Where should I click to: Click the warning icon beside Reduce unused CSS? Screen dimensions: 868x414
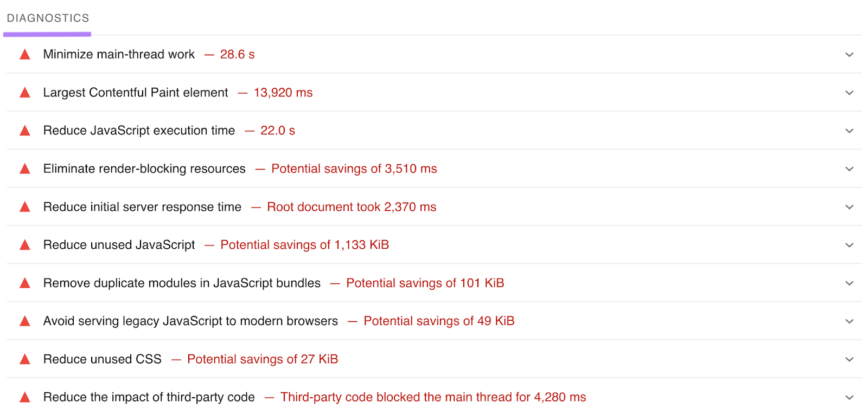click(25, 359)
